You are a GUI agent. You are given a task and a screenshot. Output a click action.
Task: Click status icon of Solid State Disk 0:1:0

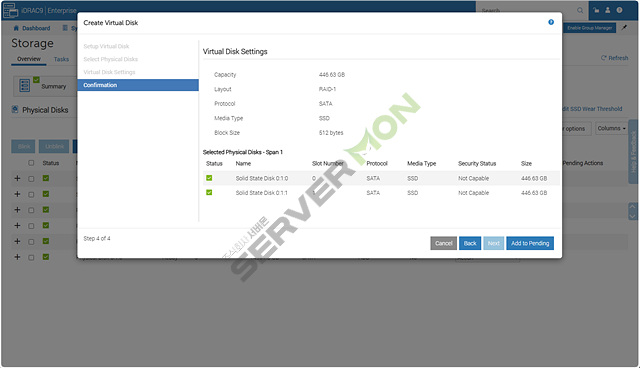tap(209, 178)
